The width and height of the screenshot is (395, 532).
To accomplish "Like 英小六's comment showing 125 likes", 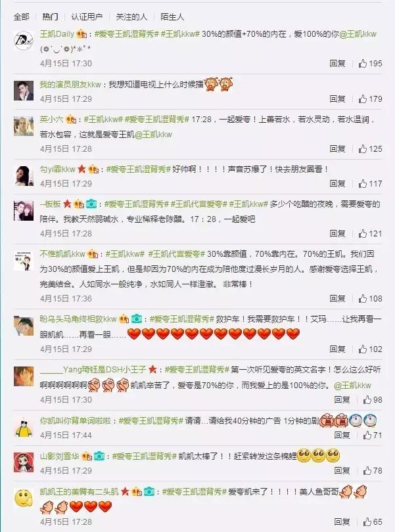I will 363,148.
